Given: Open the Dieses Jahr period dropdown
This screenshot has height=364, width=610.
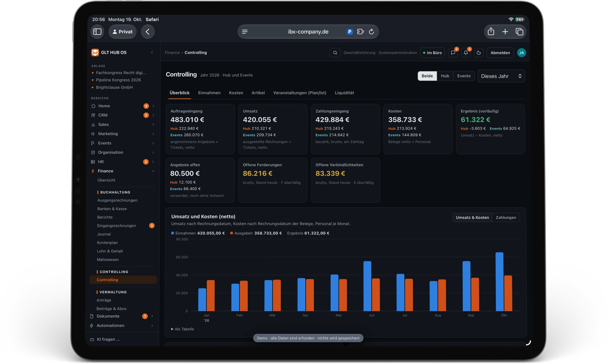Looking at the screenshot, I should tap(501, 76).
